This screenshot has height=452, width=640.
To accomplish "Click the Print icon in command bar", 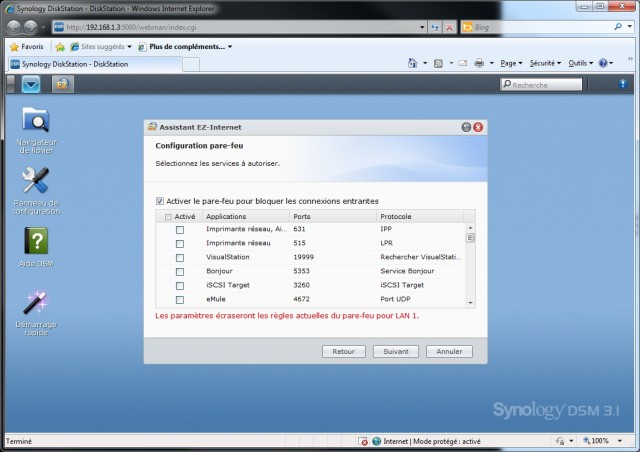I will [479, 63].
